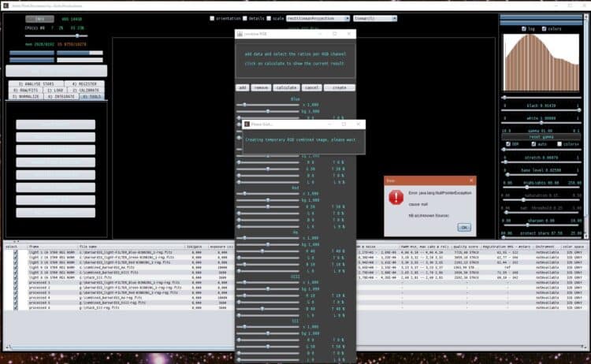Click the add button in combine RGB

[x=243, y=87]
